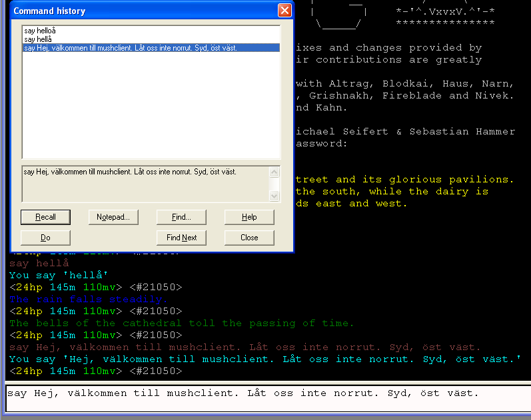The image size is (531, 420).
Task: Select 'say helloå' history entry
Action: (151, 31)
